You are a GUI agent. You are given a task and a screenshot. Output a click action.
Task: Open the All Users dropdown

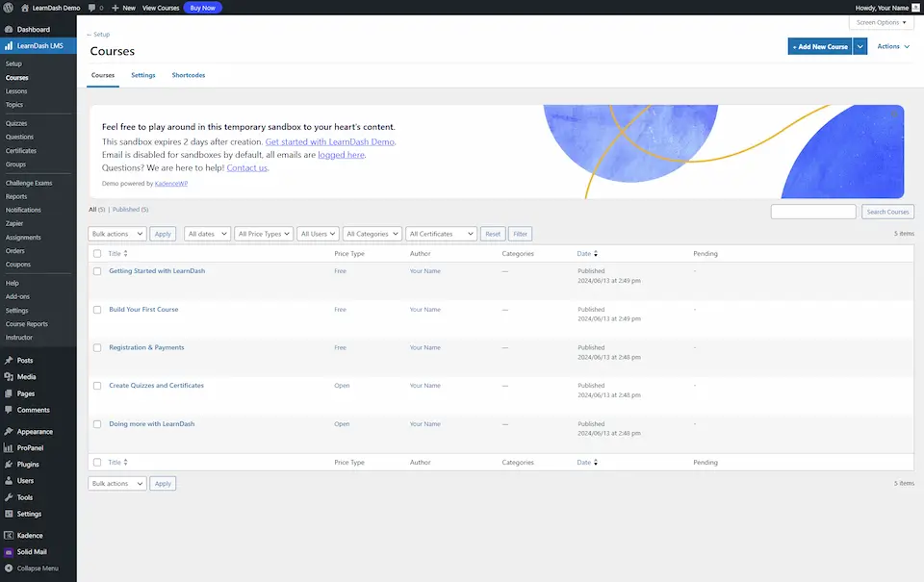(319, 234)
